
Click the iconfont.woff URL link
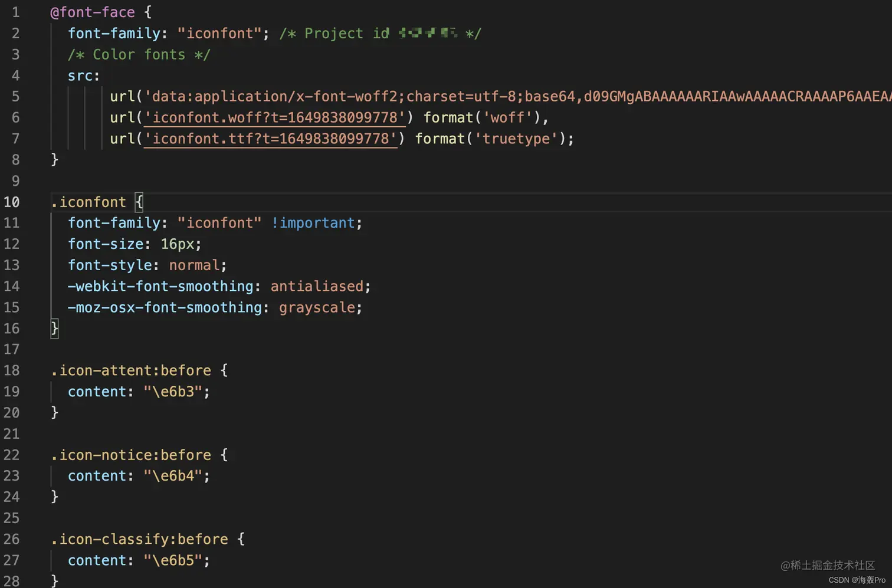pyautogui.click(x=275, y=117)
